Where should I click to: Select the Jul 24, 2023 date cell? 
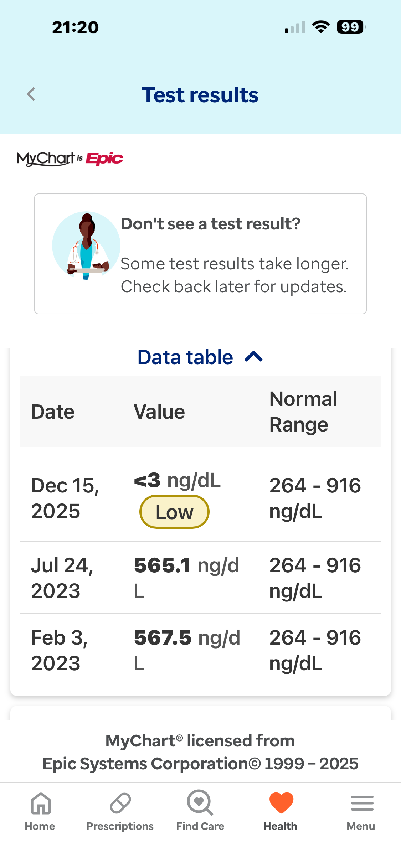62,578
